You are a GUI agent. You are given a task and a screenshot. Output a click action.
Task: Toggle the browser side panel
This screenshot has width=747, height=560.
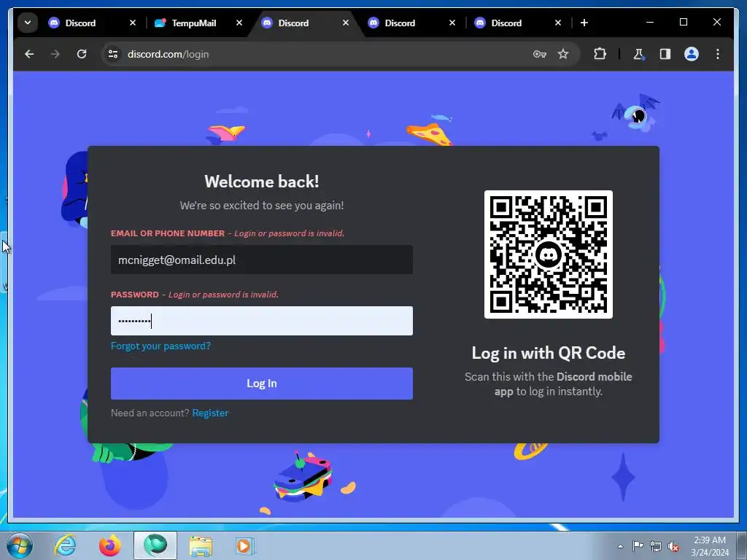(665, 54)
